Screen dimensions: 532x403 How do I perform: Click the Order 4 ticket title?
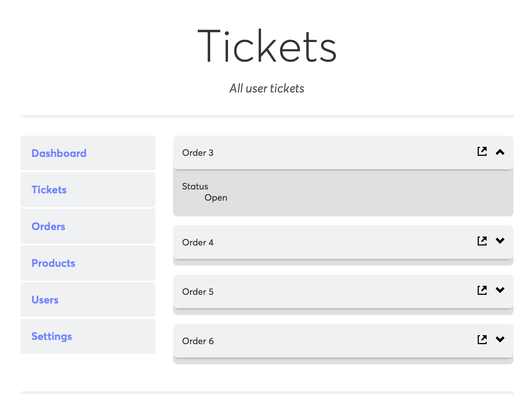pyautogui.click(x=198, y=242)
